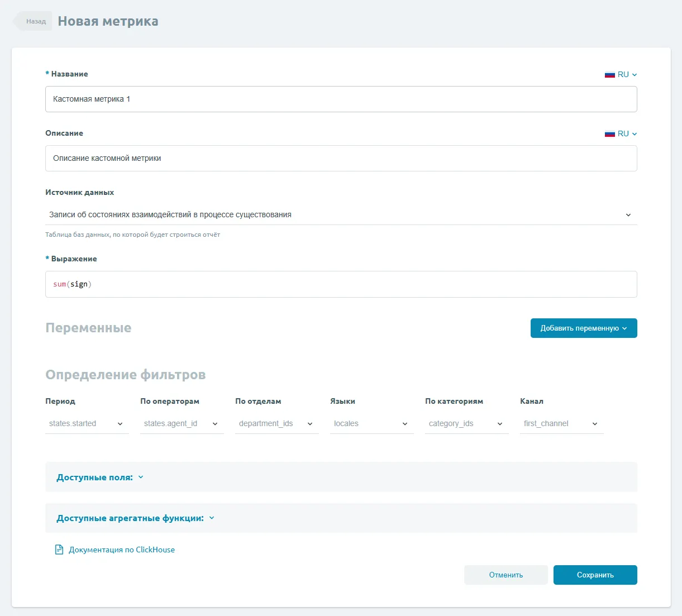Open the По отделам department_ids dropdown
682x616 pixels.
click(276, 424)
